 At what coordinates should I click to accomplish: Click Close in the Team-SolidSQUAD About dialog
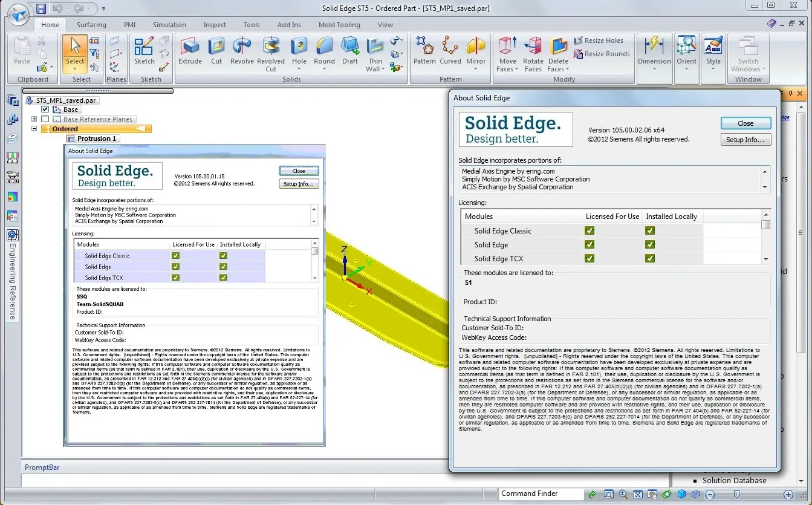point(299,171)
